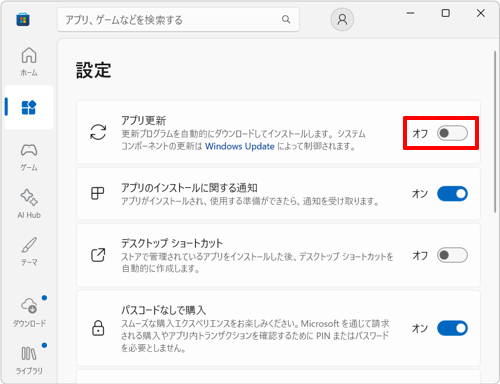Open the ゲーム section
The width and height of the screenshot is (500, 384).
coord(29,157)
